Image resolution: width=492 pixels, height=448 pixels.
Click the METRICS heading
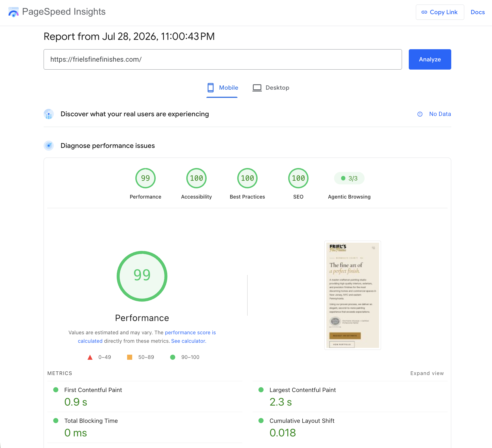click(x=60, y=373)
